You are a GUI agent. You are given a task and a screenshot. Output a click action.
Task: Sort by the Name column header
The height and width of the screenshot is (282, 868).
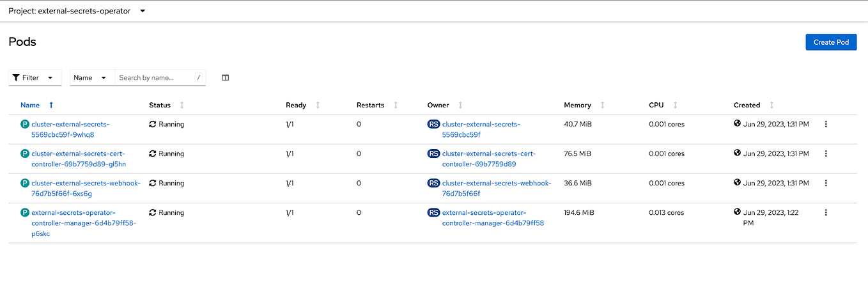[30, 105]
